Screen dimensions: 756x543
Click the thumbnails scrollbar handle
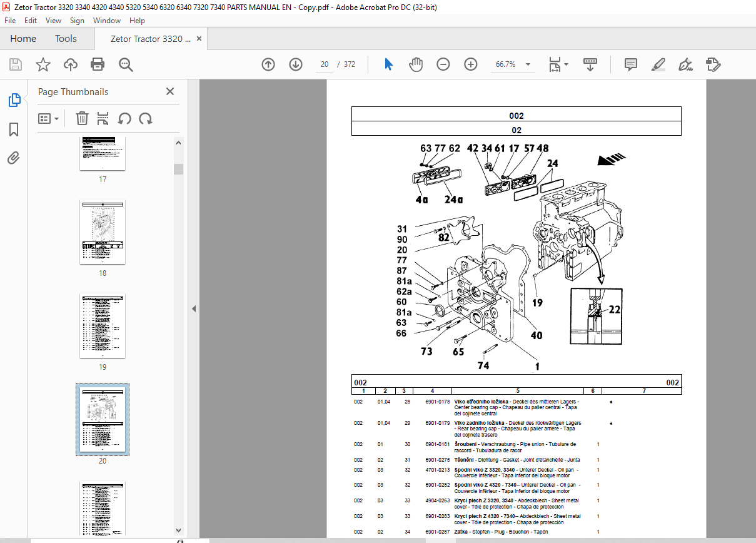pyautogui.click(x=178, y=169)
